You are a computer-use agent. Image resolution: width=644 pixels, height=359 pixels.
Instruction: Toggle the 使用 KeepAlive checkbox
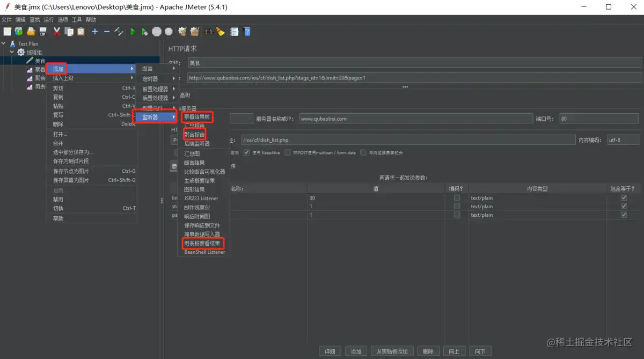(247, 152)
